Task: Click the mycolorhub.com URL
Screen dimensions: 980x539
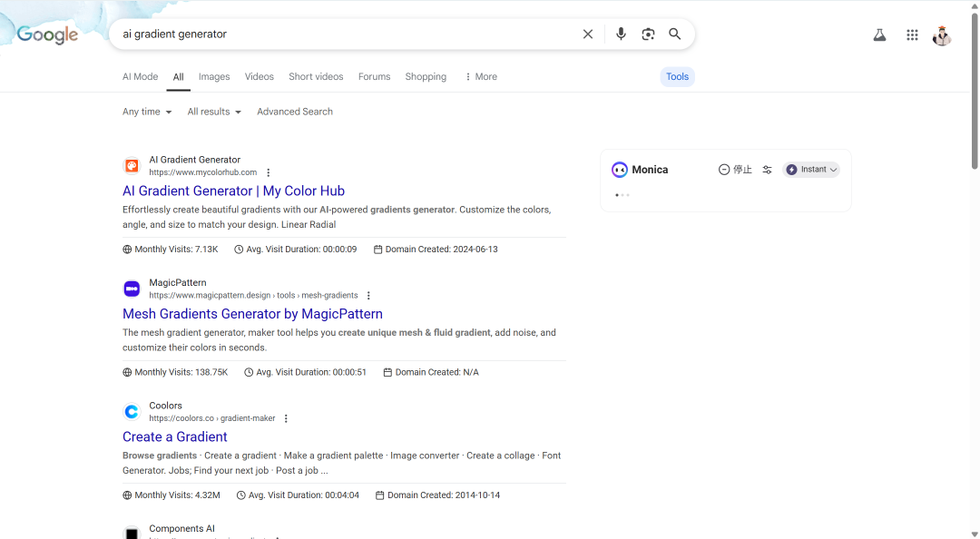Action: [x=202, y=172]
